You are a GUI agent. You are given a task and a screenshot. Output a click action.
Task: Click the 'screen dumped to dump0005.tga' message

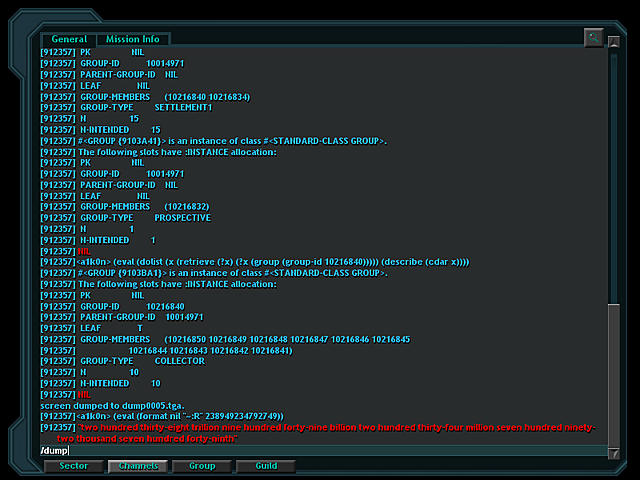point(112,406)
